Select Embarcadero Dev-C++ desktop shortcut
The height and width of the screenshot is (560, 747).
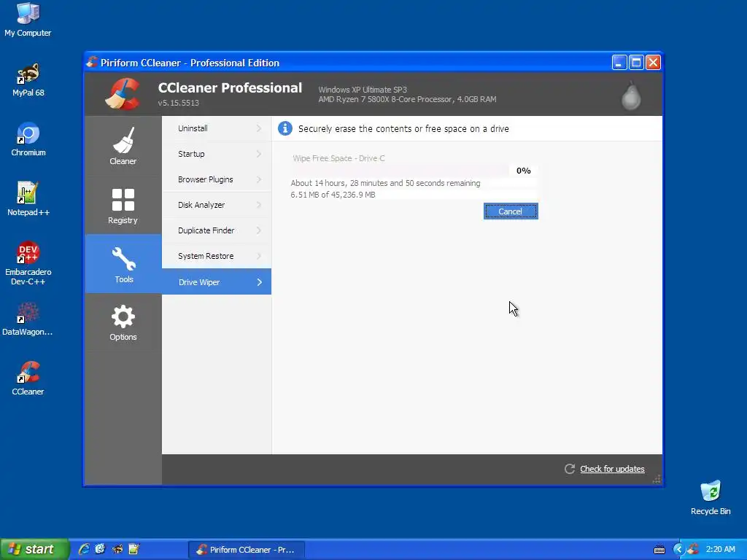[28, 262]
